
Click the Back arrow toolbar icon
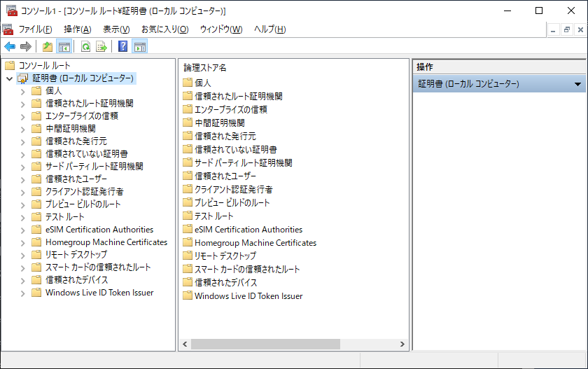click(10, 47)
